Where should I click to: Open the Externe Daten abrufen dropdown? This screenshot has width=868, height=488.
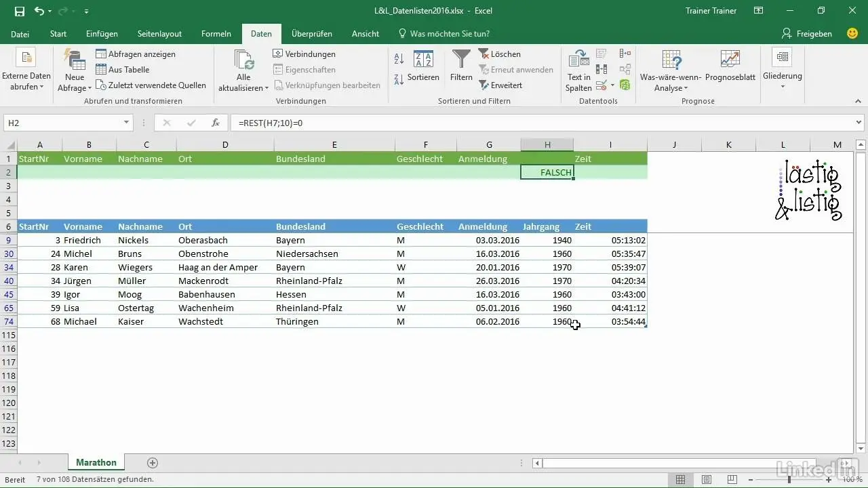(26, 70)
